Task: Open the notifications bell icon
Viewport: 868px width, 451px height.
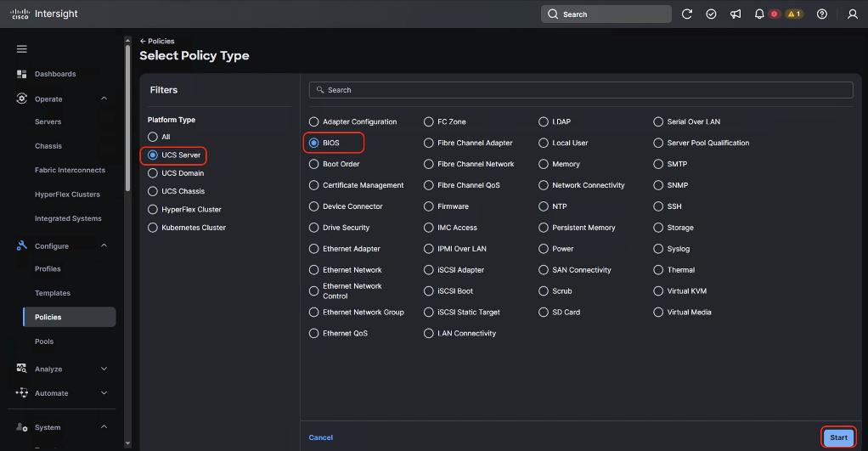Action: 759,14
